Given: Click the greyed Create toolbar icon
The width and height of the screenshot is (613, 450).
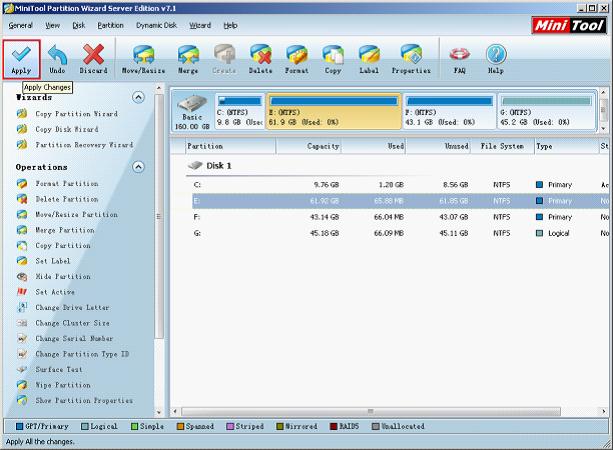Looking at the screenshot, I should tap(224, 54).
